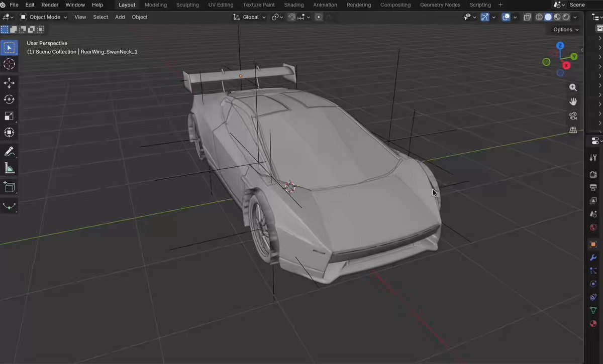Open the Scene properties tab

tap(593, 214)
